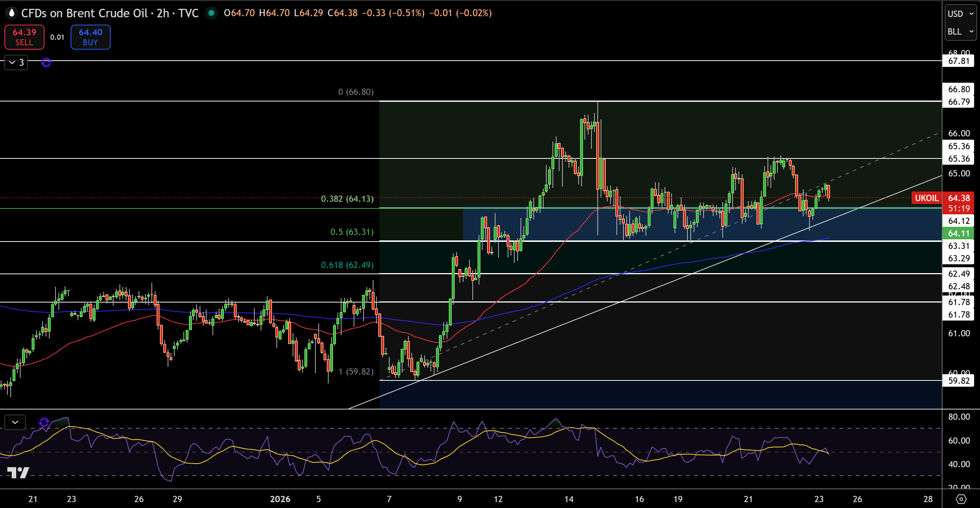Select the 0 (66.80) Fibonacci label
980x508 pixels.
click(x=356, y=92)
